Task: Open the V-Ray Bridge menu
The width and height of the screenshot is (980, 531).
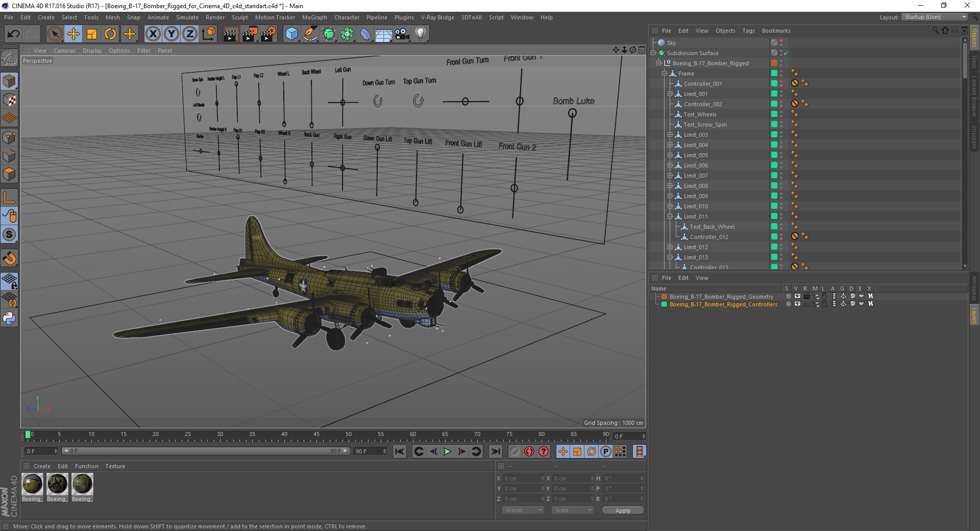Action: (x=437, y=17)
